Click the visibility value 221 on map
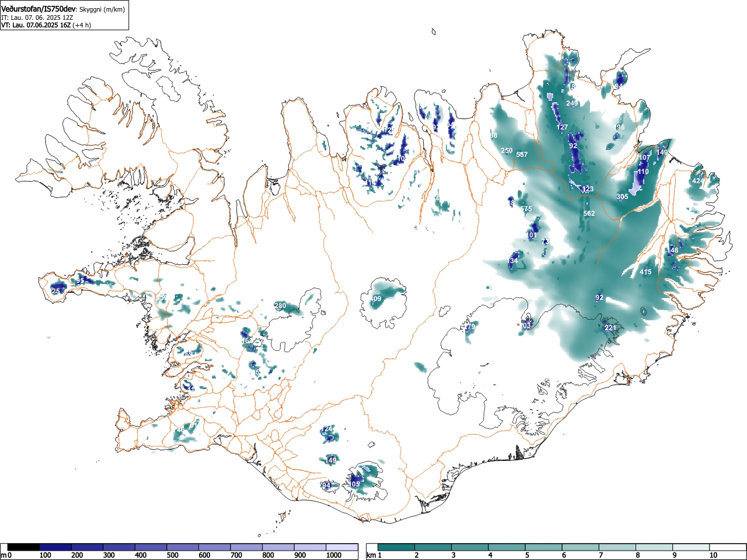Screen dimensions: 747x560 (x=610, y=328)
